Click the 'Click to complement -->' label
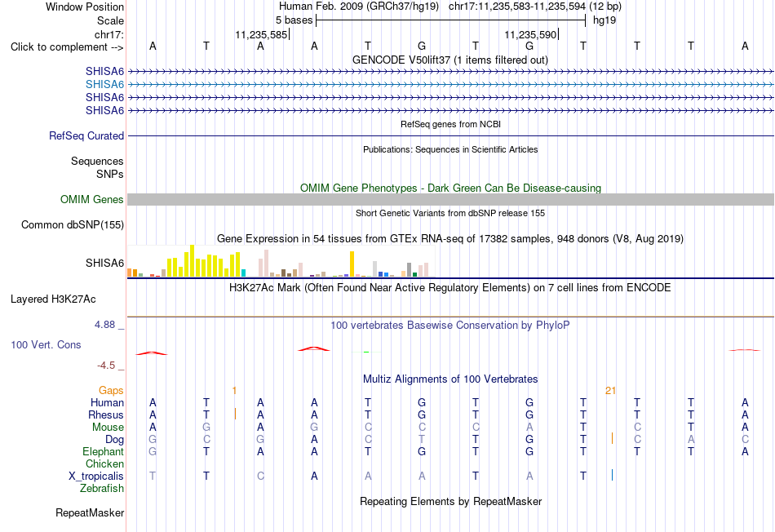The width and height of the screenshot is (775, 532). 67,47
